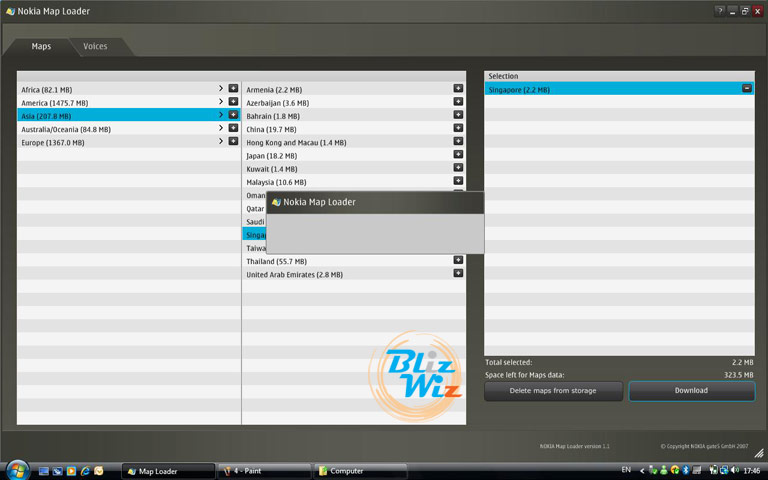768x480 pixels.
Task: Select Australia/Oceania (84.8 MB) row
Action: click(128, 129)
